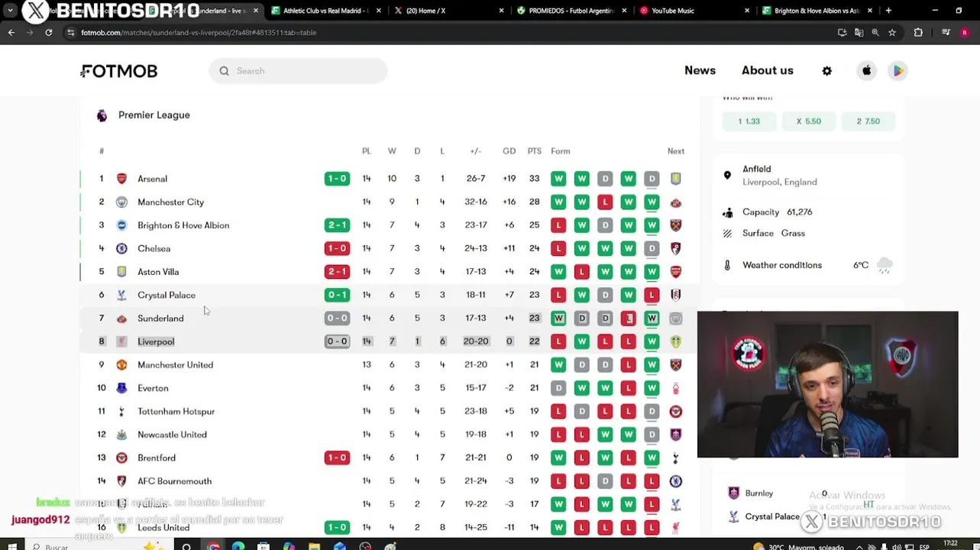Click the PTS column header
Screen dimensions: 980x550
coord(534,151)
